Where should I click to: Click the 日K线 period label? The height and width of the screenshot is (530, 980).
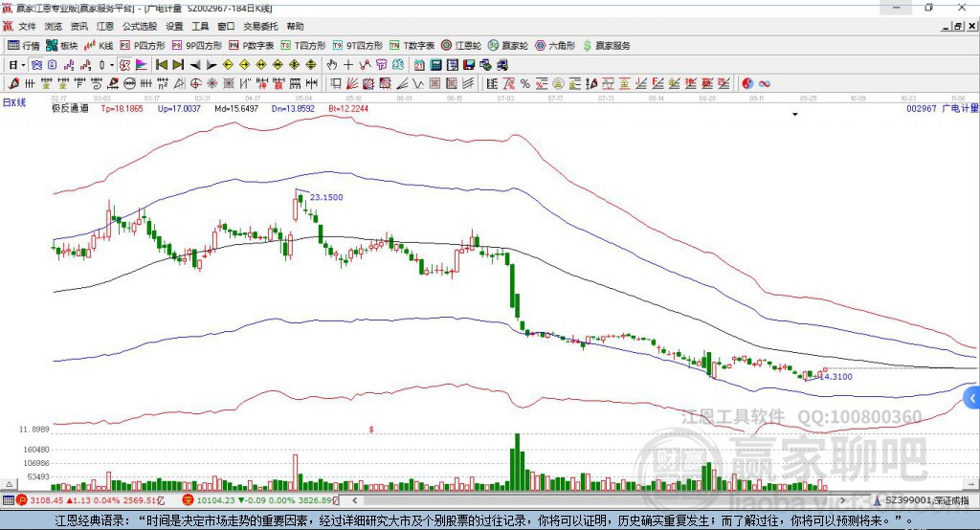[x=14, y=102]
